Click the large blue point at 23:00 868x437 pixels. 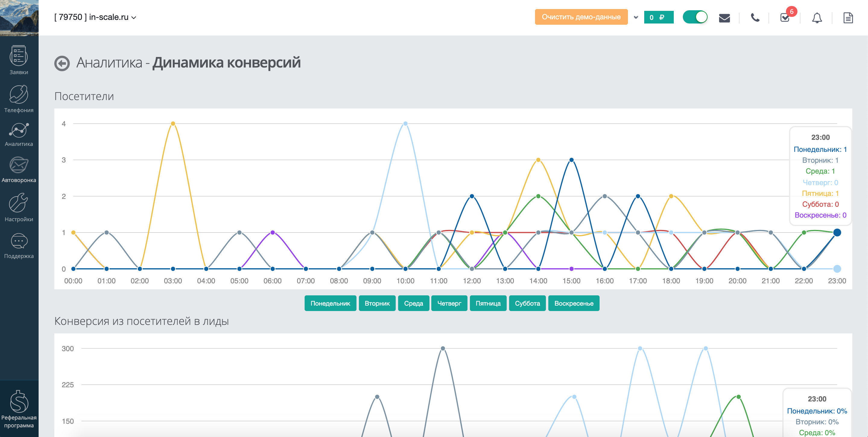click(x=837, y=232)
